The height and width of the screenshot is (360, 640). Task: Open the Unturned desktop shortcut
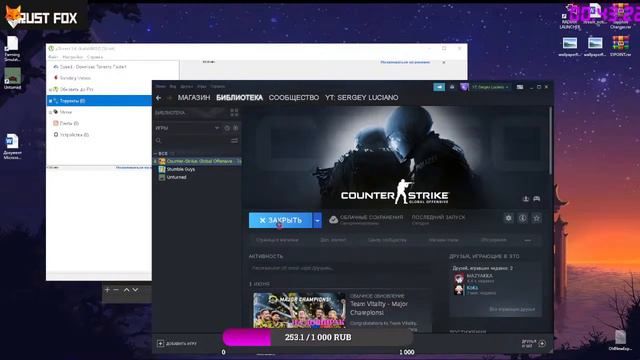(12, 78)
